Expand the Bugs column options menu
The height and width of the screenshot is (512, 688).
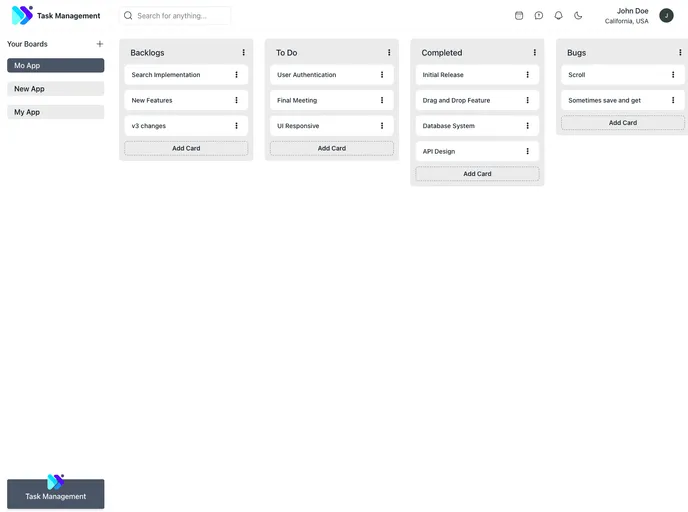pyautogui.click(x=680, y=53)
